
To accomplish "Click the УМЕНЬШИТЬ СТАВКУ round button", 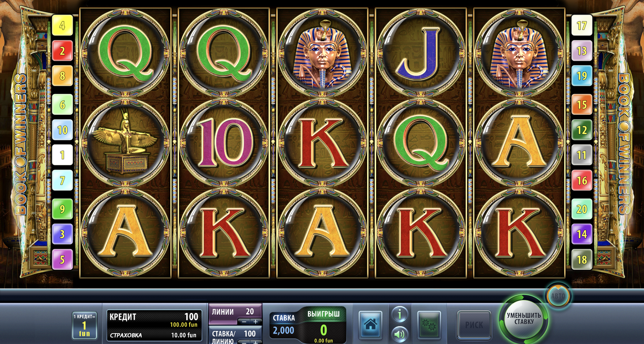I will [524, 319].
